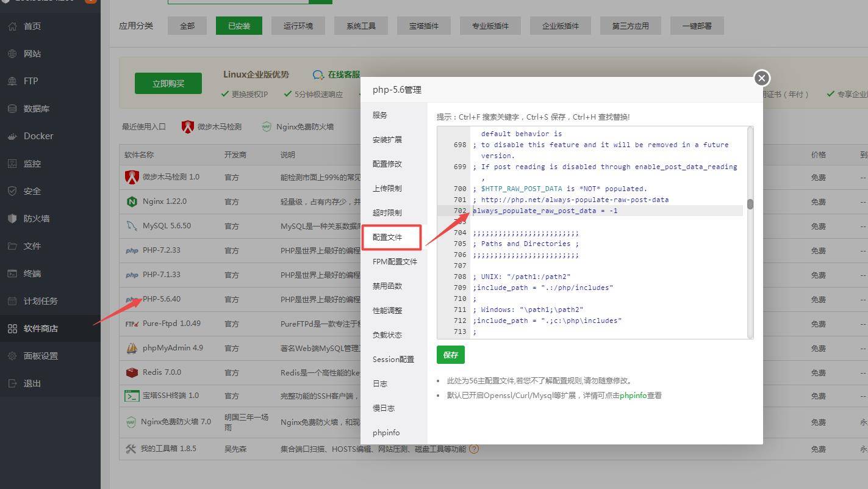Select the 宝塔插件 category tab
868x489 pixels.
pos(424,26)
